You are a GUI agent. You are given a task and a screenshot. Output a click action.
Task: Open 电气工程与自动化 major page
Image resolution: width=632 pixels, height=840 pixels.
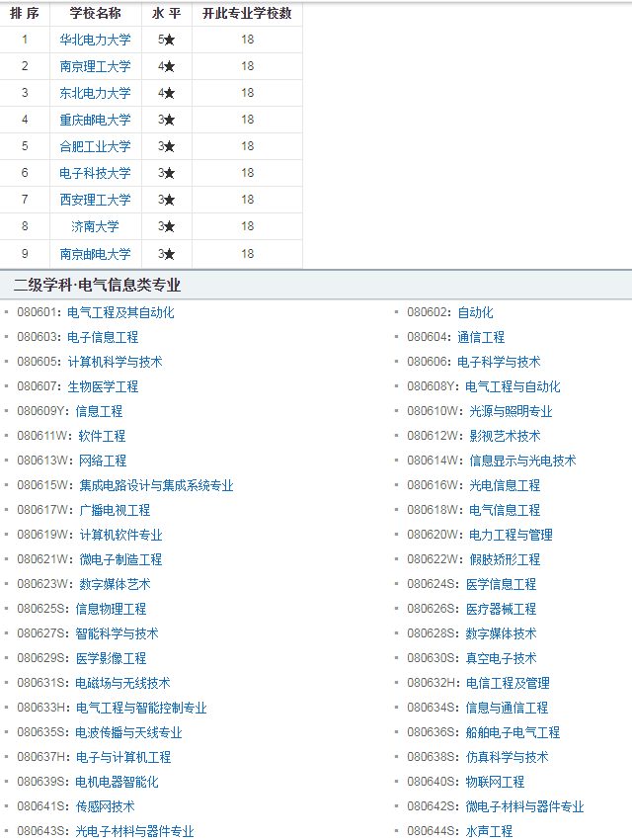coord(513,386)
